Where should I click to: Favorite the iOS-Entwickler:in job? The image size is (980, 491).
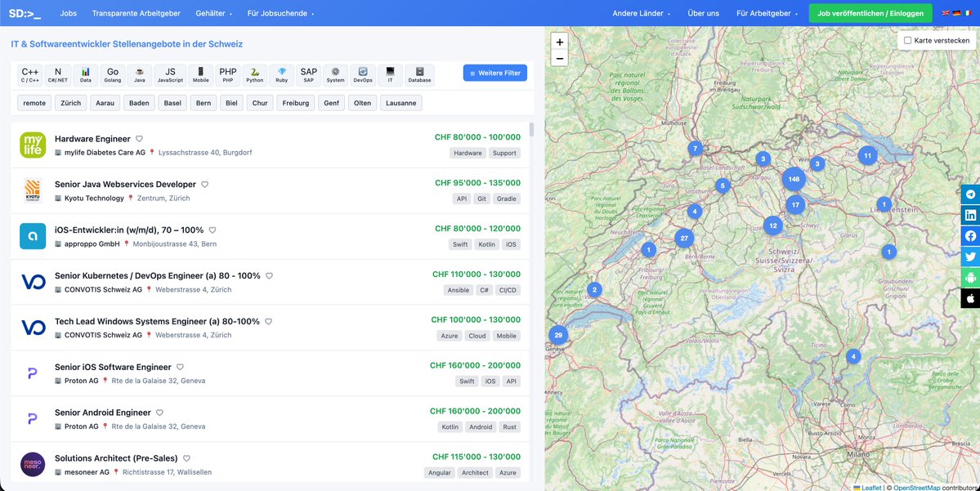pos(213,230)
